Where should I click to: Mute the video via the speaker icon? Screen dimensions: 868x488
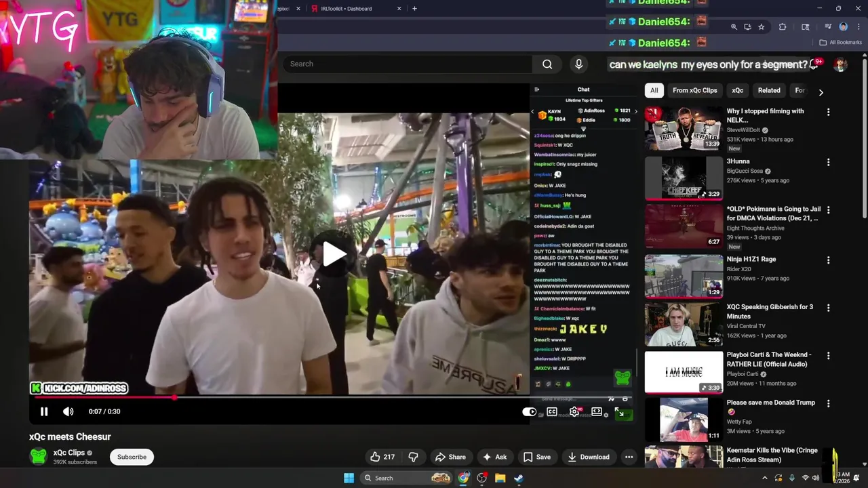(68, 411)
